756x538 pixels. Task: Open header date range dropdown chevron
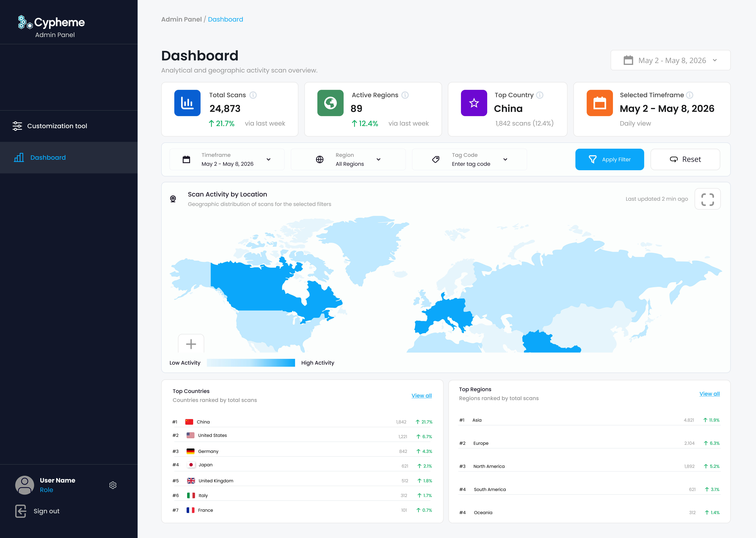point(715,60)
